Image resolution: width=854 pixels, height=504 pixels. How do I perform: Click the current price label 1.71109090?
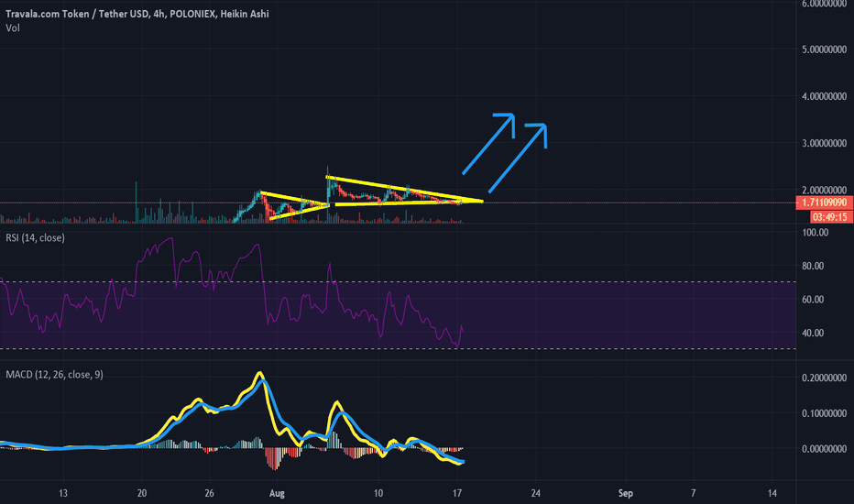coord(824,203)
